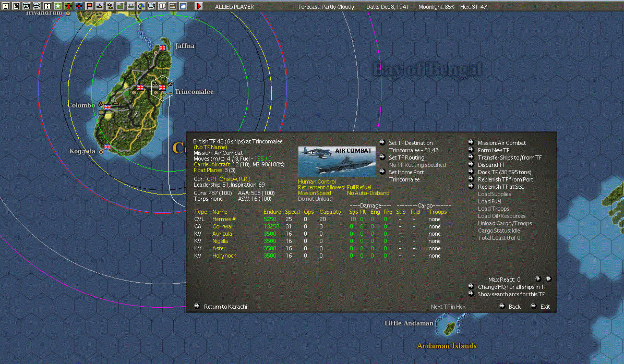The height and width of the screenshot is (364, 624).
Task: Toggle Human Control setting
Action: (317, 181)
